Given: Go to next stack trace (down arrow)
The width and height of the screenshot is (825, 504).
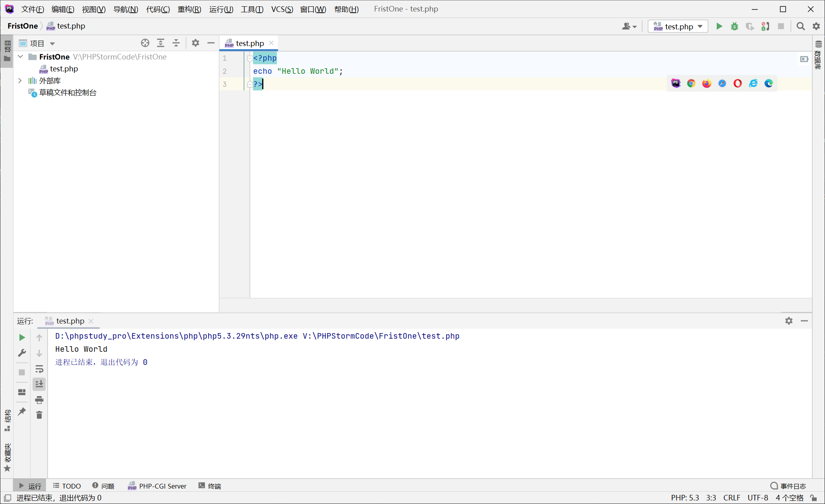Looking at the screenshot, I should point(39,353).
